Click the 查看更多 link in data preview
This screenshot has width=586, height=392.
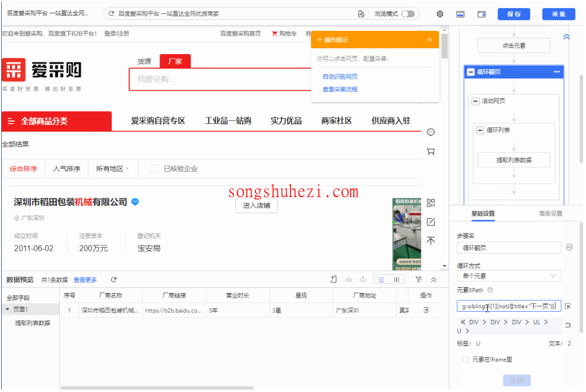85,280
